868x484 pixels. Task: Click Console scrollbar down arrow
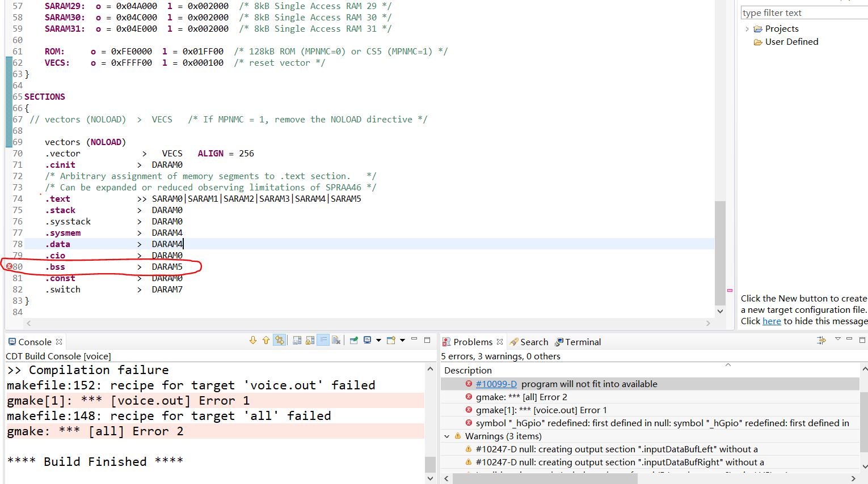click(x=430, y=478)
